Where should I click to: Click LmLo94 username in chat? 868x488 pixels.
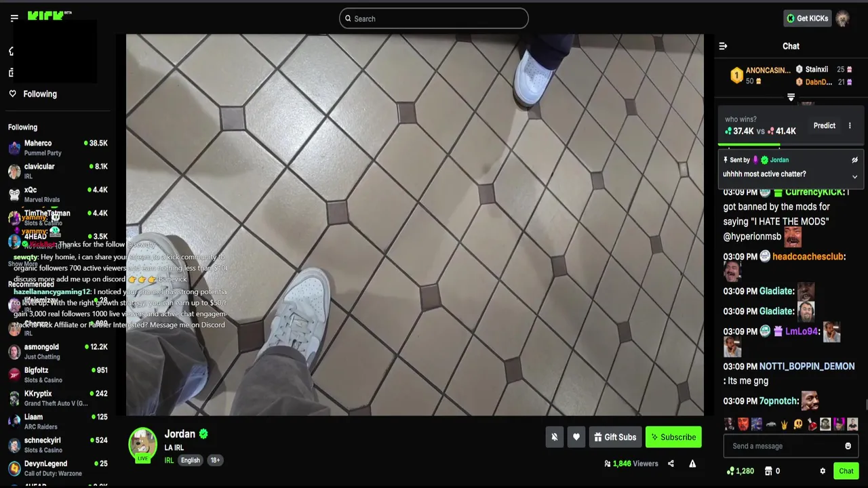pos(802,331)
